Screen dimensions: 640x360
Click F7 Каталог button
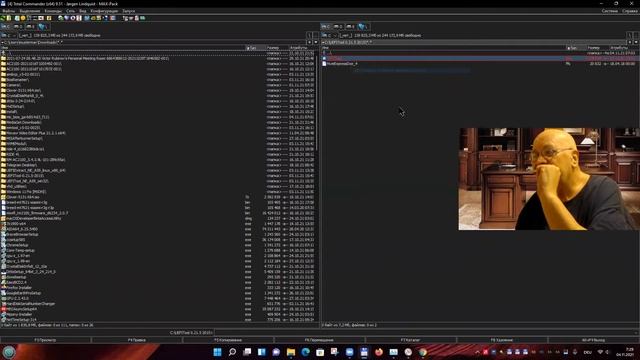(411, 340)
